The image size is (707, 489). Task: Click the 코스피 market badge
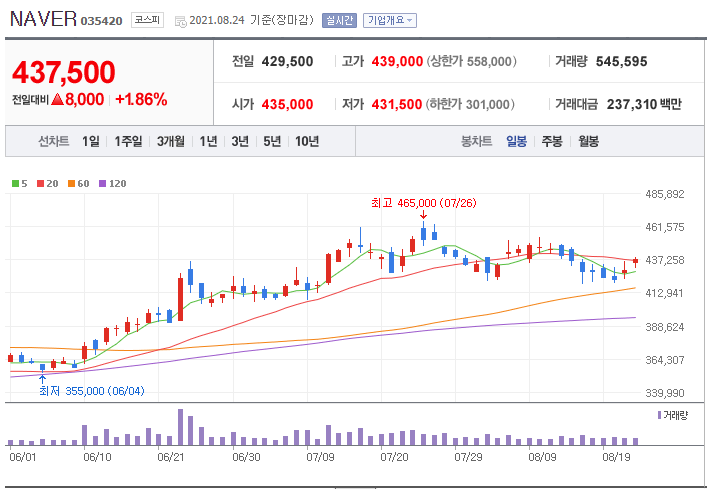(x=147, y=20)
